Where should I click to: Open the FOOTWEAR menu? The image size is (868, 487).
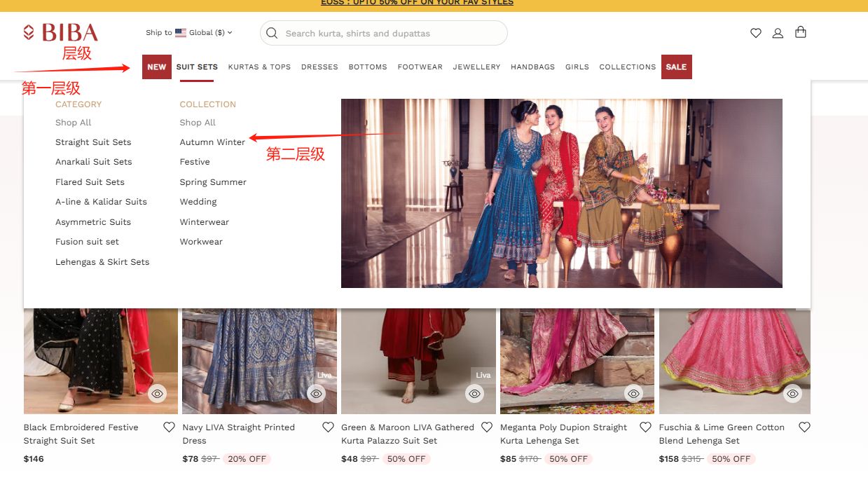pyautogui.click(x=420, y=67)
